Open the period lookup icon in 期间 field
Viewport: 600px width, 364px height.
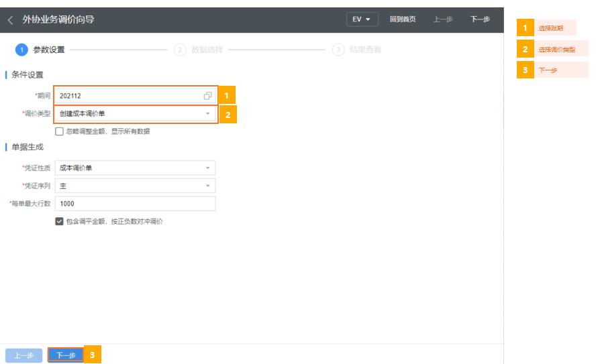coord(207,96)
